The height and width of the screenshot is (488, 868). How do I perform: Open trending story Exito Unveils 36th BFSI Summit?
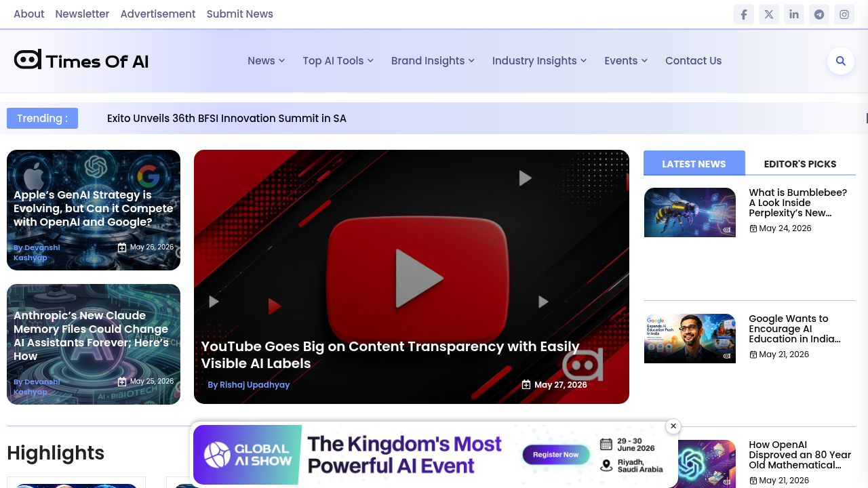pos(226,119)
